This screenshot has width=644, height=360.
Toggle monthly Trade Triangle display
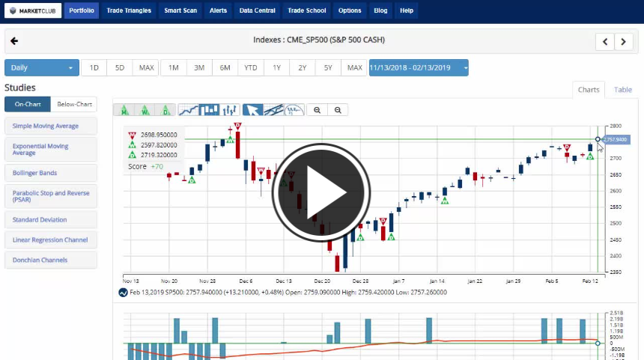(x=124, y=110)
